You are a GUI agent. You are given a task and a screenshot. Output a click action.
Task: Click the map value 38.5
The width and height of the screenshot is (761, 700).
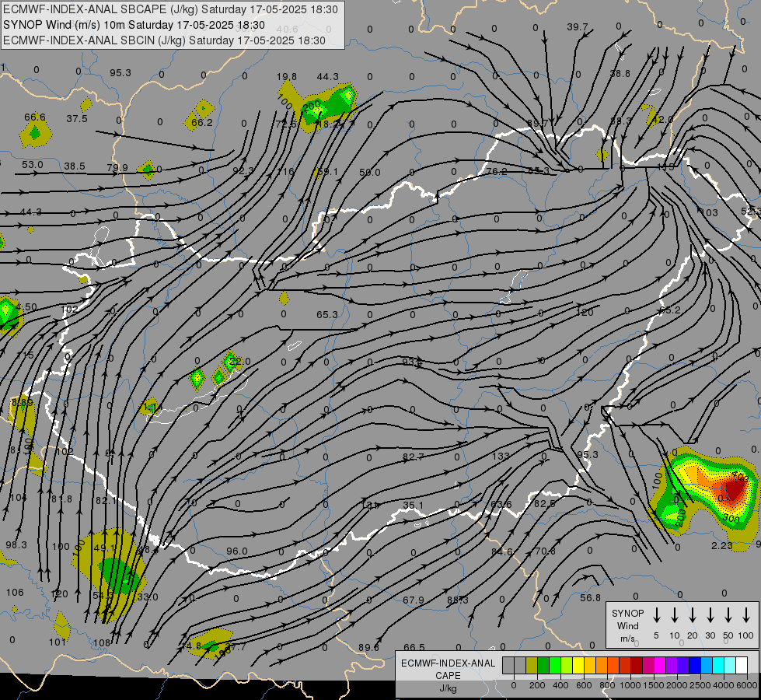(x=75, y=166)
